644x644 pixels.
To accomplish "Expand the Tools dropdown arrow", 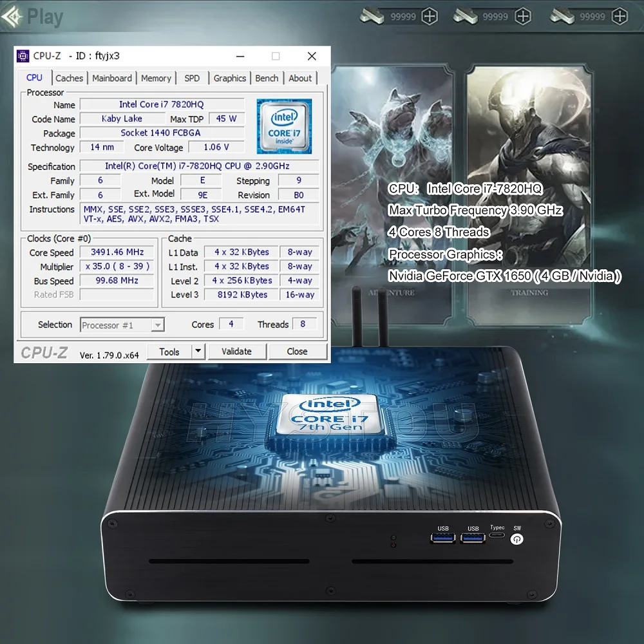I will (198, 352).
